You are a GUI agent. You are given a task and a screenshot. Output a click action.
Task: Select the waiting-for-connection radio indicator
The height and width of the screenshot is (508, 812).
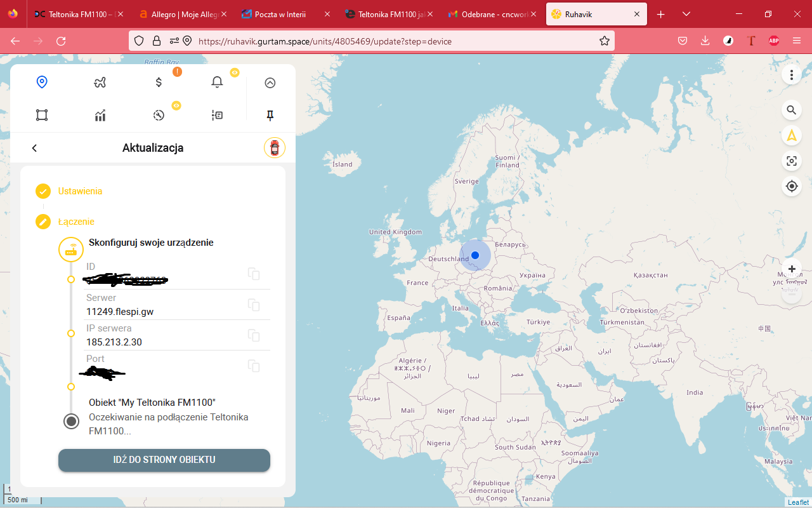72,421
